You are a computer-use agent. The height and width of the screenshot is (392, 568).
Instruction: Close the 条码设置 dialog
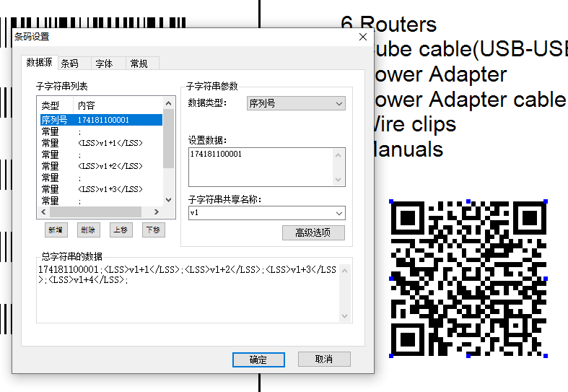click(363, 37)
